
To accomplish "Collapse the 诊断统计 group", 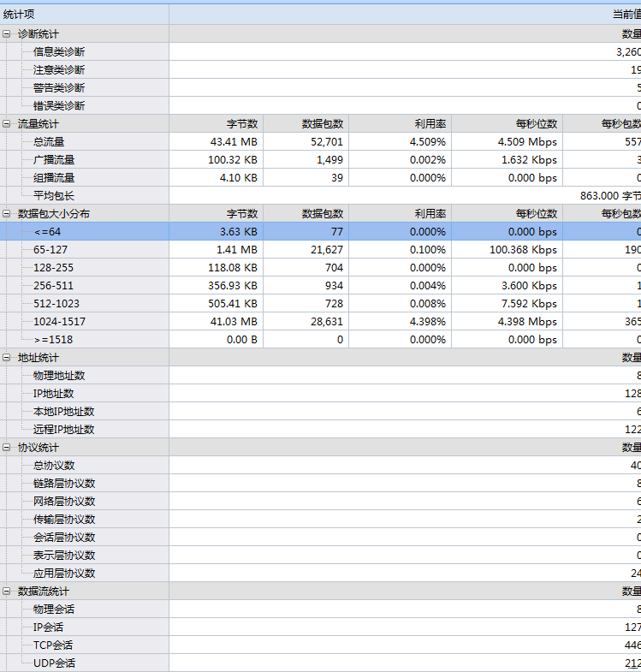I will coord(7,34).
